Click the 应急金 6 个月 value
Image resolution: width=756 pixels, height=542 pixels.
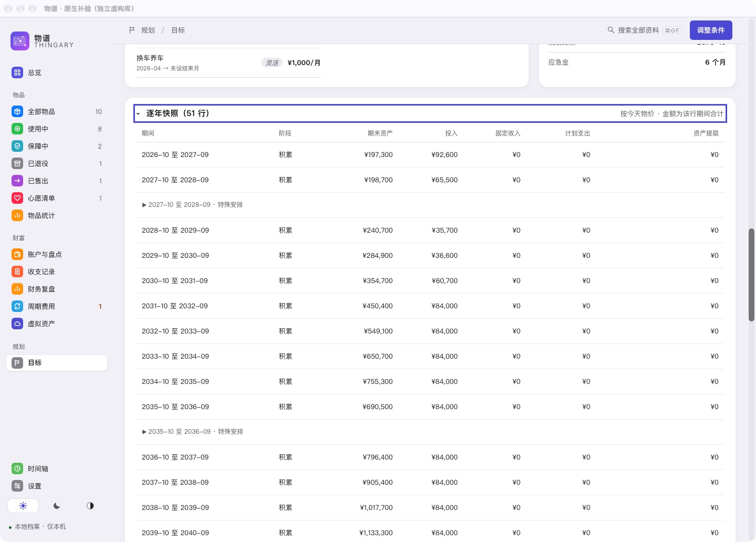715,62
